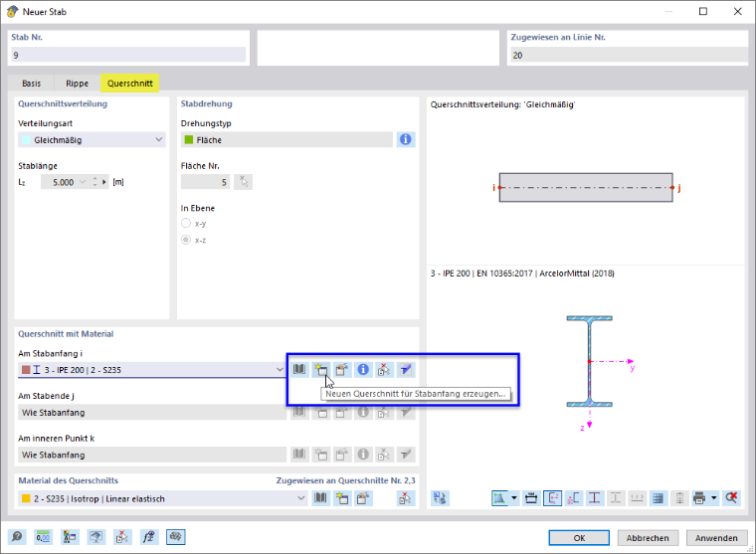
Task: Click the yellow swatch of S235 material
Action: click(26, 498)
